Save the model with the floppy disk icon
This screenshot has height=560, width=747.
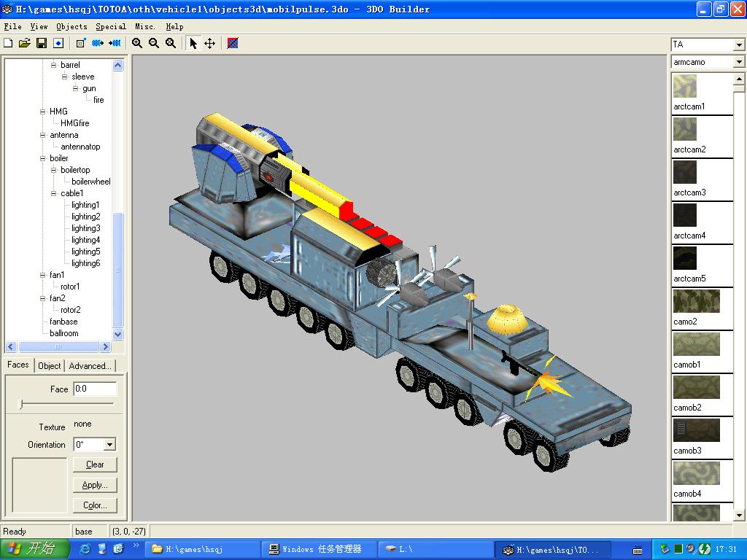pos(41,43)
